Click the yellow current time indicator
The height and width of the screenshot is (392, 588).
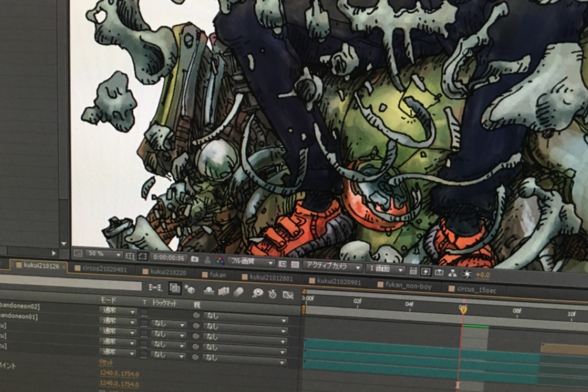coord(463,309)
